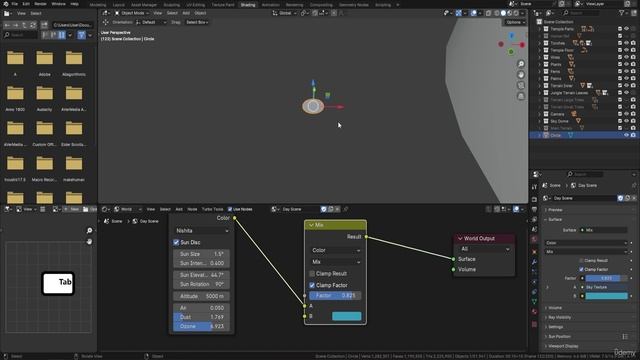The width and height of the screenshot is (640, 360).
Task: Toggle camera view icon in the 3D viewport
Action: [x=521, y=85]
